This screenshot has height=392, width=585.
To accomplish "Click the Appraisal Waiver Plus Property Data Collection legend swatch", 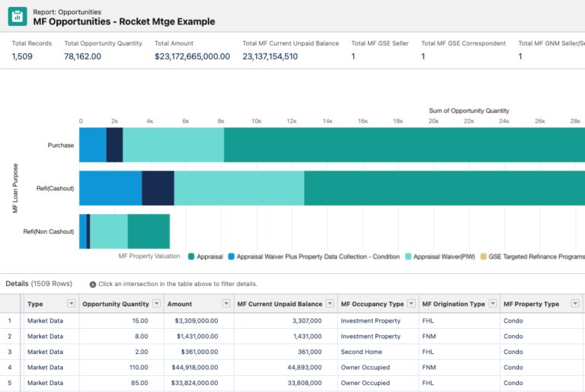I will tap(231, 257).
